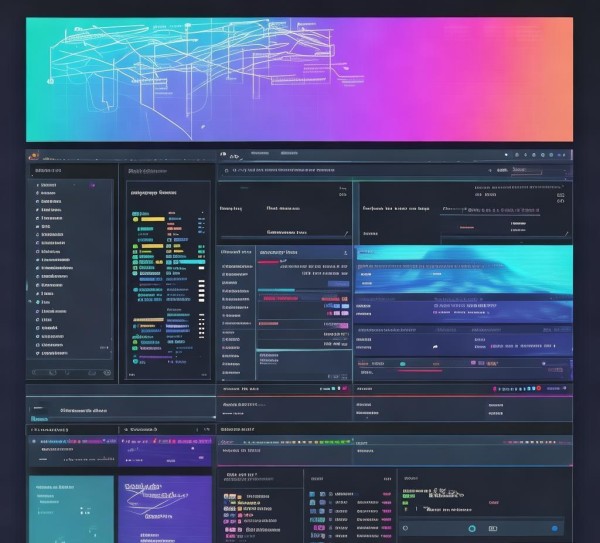Switch to the first tab above the search bar
This screenshot has width=600, height=543.
(259, 154)
